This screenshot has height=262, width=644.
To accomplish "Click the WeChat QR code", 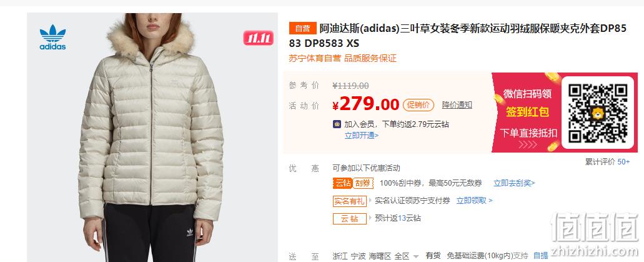I will click(597, 113).
